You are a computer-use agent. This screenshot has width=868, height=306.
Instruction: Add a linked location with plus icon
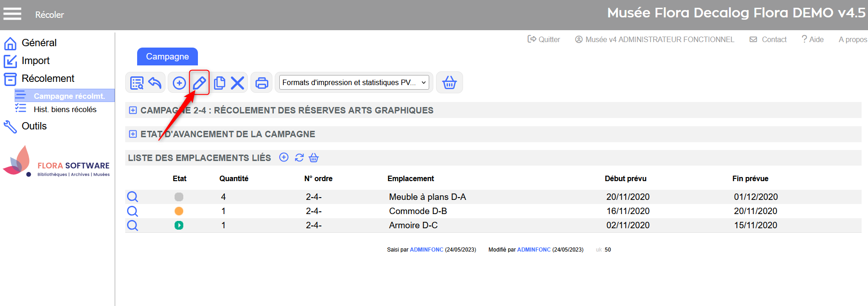284,157
